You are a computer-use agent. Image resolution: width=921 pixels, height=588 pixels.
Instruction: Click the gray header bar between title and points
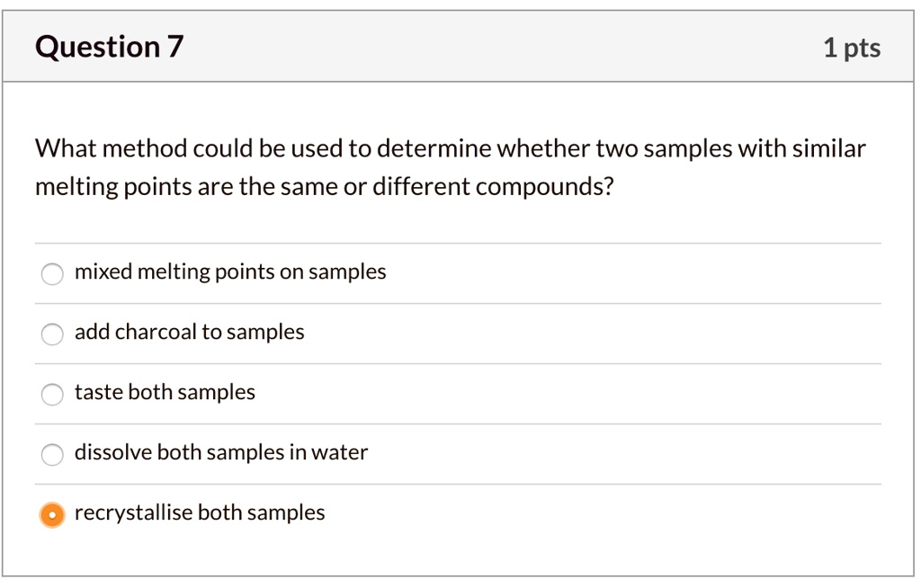504,47
